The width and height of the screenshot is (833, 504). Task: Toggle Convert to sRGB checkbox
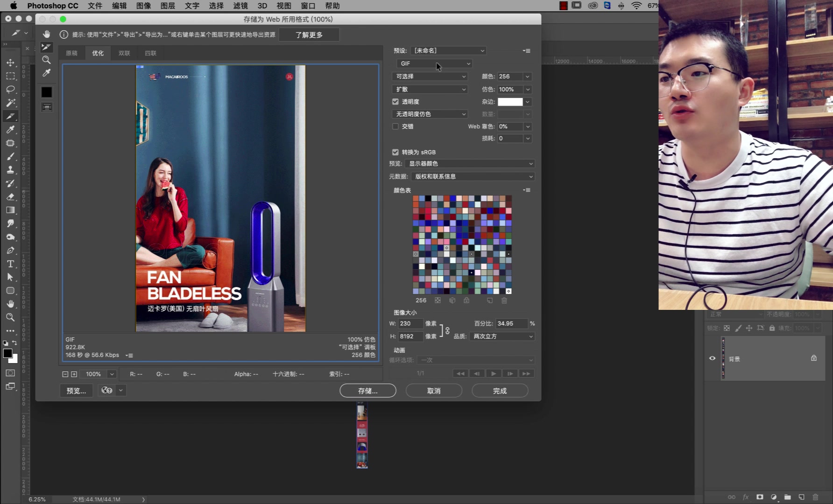point(395,152)
